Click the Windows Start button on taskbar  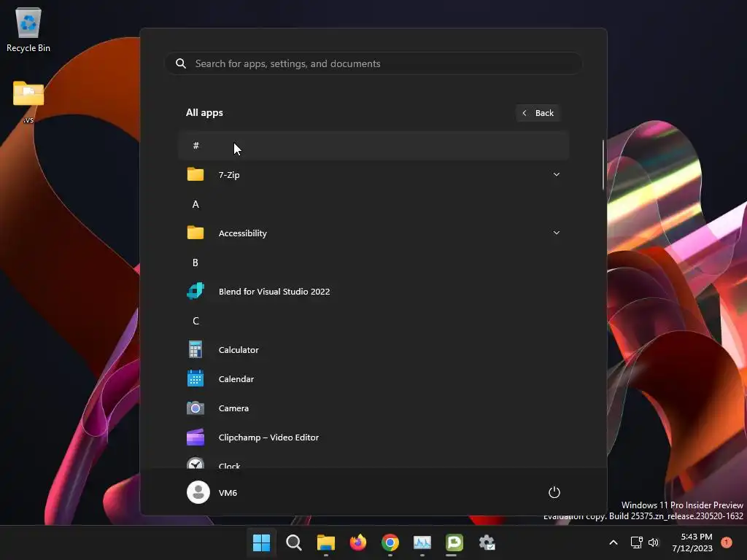(262, 542)
